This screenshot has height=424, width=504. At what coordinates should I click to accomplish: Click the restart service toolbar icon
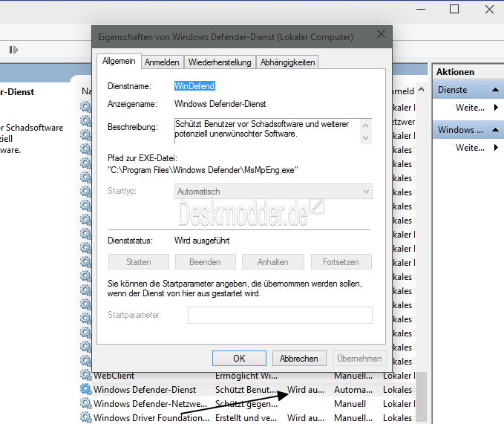point(13,50)
